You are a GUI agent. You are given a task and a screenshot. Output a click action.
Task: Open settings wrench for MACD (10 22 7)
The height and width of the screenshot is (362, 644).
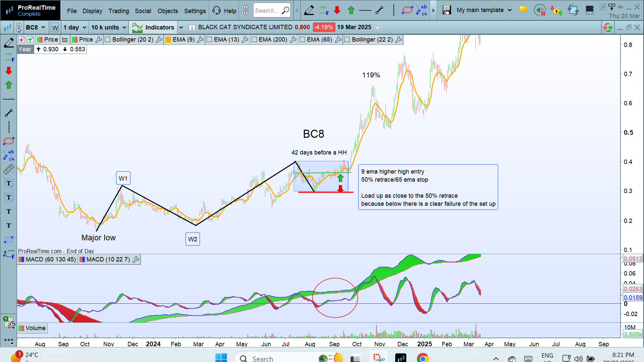[x=136, y=259]
